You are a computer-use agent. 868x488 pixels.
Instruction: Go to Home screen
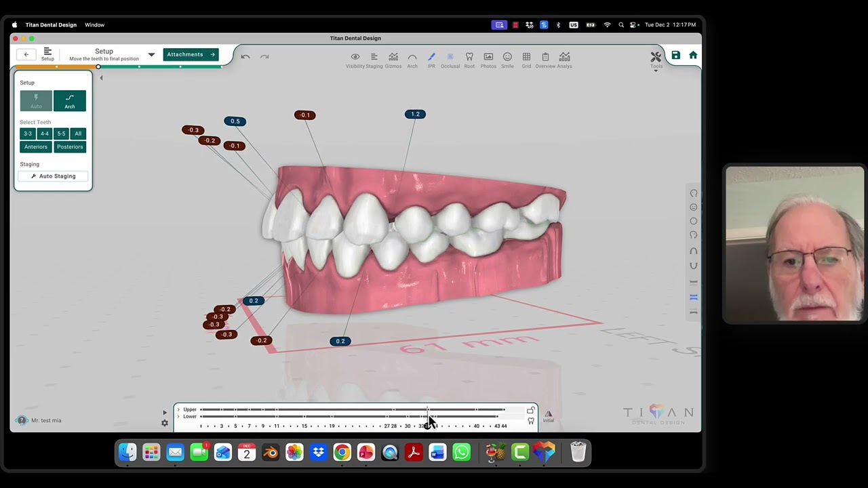693,56
